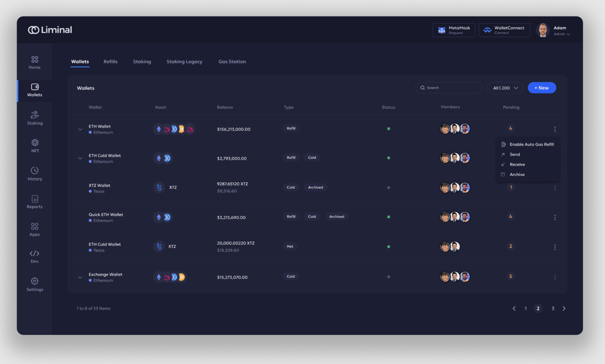Click the magnifier icon in the search box

point(423,88)
